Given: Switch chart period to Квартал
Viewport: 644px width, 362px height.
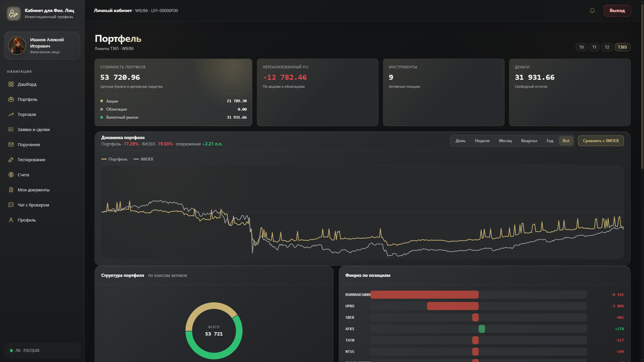Looking at the screenshot, I should pos(529,141).
